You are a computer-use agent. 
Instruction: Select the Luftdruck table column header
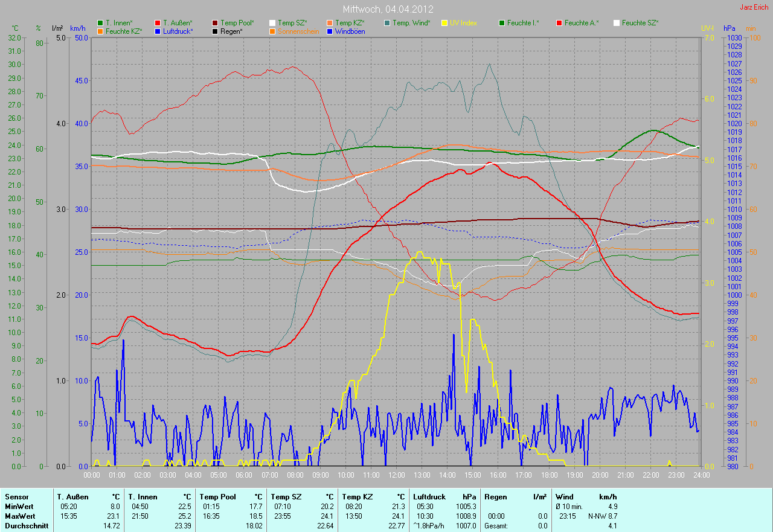pyautogui.click(x=431, y=497)
